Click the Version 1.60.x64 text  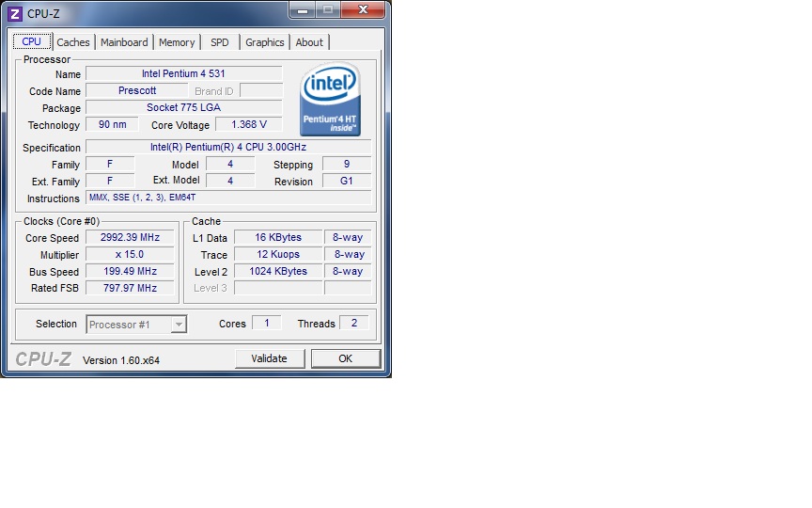121,360
